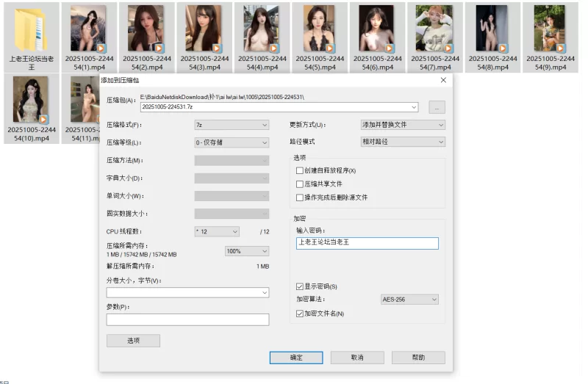Click the browse "..." button for archive path

437,107
